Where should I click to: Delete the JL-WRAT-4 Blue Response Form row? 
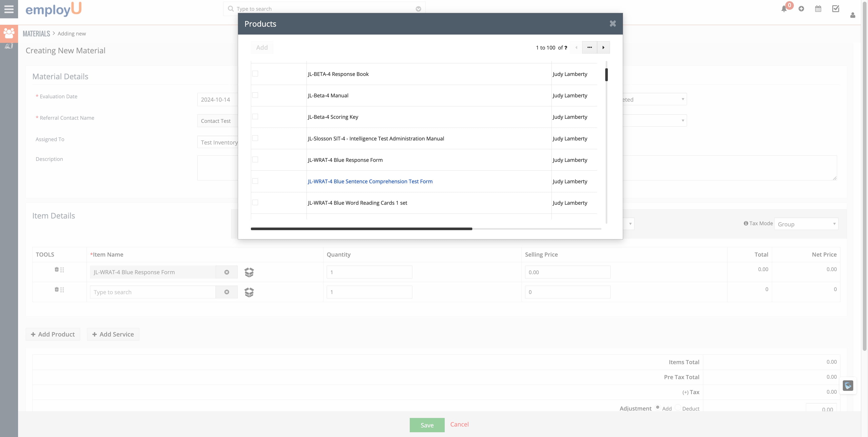[x=57, y=269]
